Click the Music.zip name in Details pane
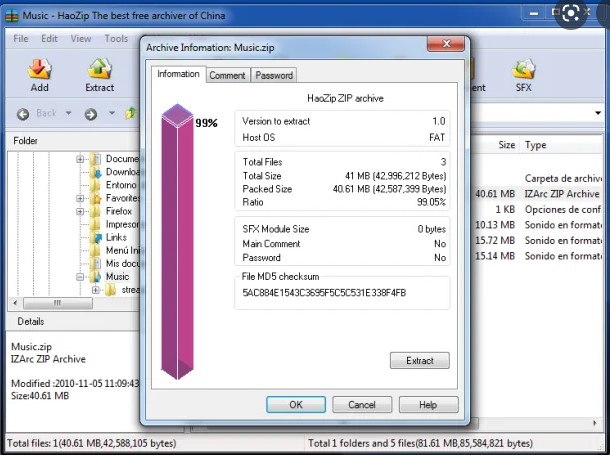 click(31, 346)
